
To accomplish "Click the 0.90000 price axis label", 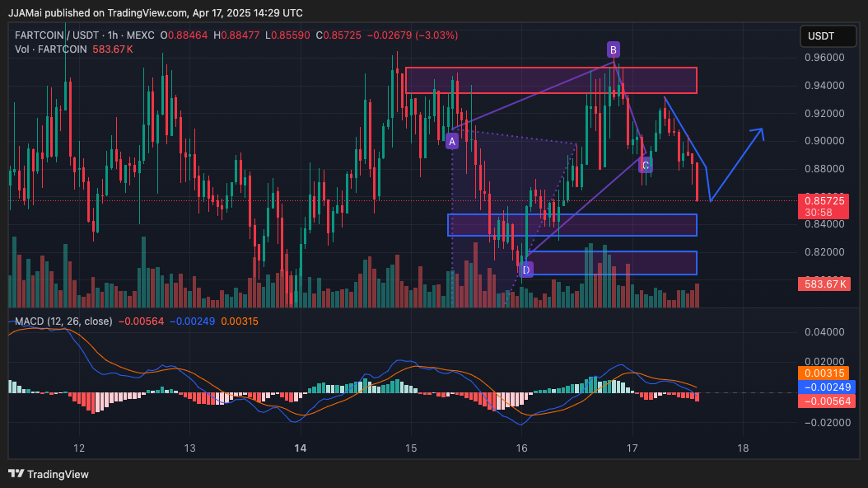I will [824, 141].
